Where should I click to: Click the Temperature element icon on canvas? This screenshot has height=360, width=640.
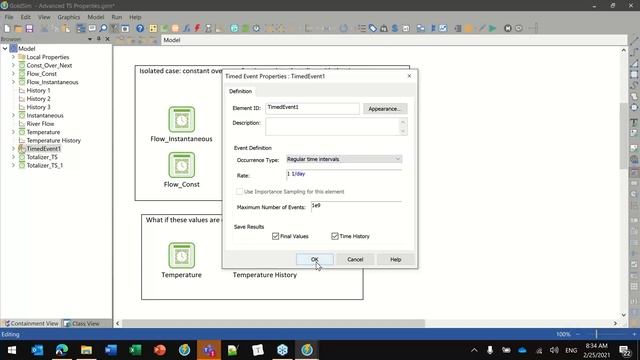tap(182, 256)
